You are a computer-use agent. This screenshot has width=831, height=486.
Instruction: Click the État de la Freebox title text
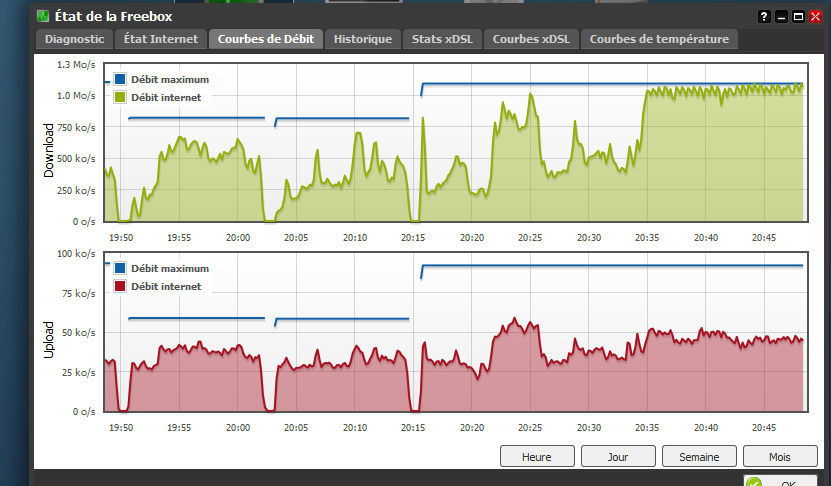[113, 16]
